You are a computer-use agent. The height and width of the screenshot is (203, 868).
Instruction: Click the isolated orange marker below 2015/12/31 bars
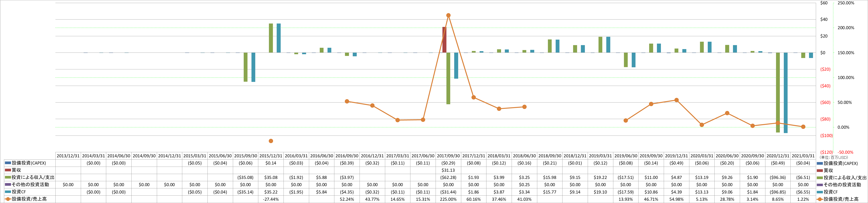pos(271,141)
